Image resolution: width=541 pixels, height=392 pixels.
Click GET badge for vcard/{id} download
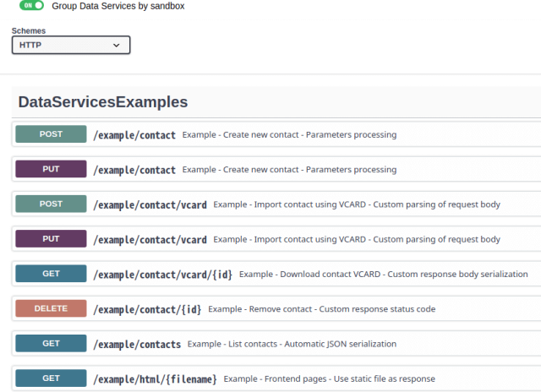pos(51,274)
